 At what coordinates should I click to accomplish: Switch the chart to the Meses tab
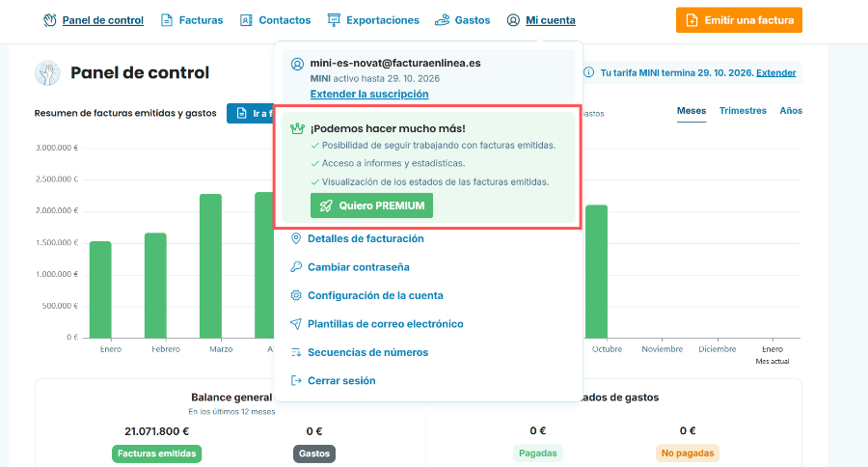692,111
